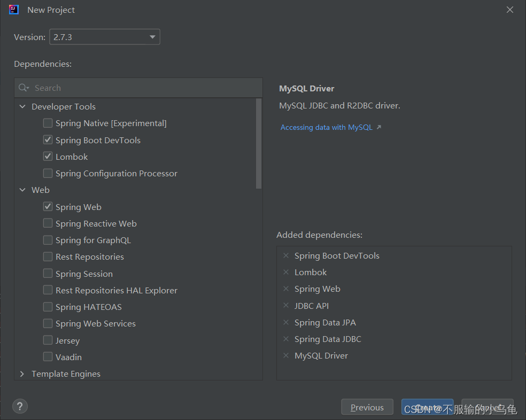Open the Version 2.7.3 dropdown
This screenshot has width=526, height=420.
tap(105, 37)
